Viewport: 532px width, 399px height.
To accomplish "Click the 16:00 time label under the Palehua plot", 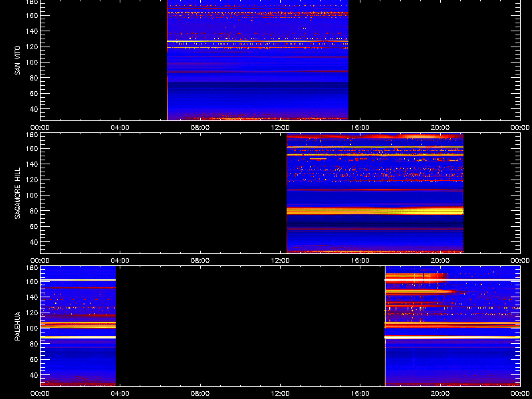I will click(360, 394).
